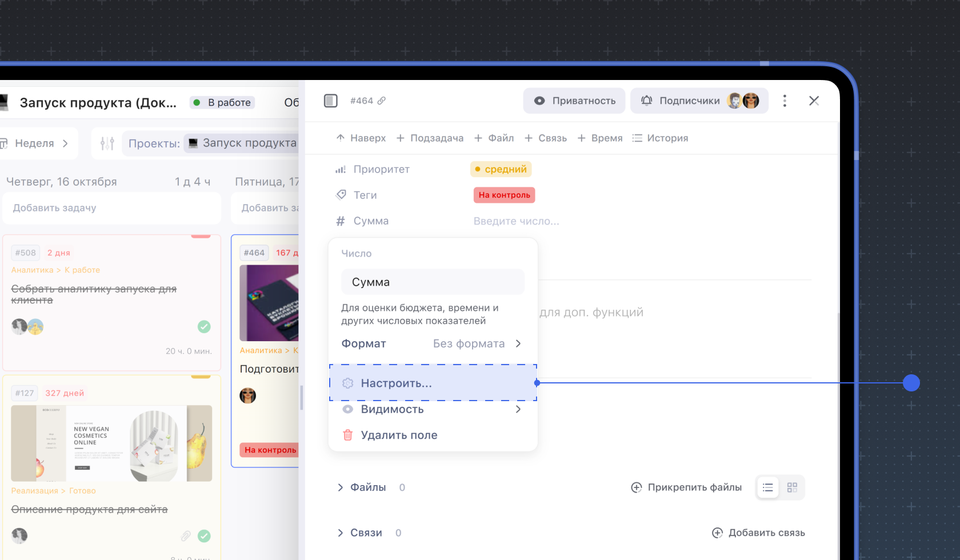Image resolution: width=960 pixels, height=560 pixels.
Task: Expand the Файлы section
Action: tap(341, 487)
